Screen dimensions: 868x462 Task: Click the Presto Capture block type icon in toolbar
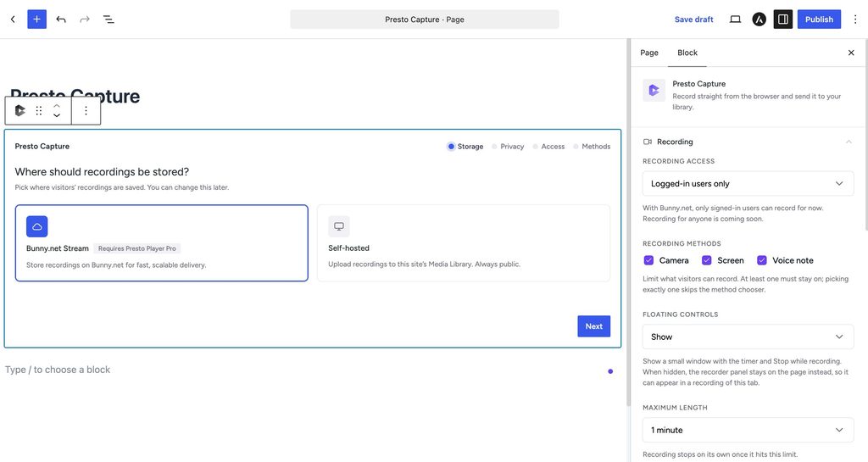tap(20, 111)
